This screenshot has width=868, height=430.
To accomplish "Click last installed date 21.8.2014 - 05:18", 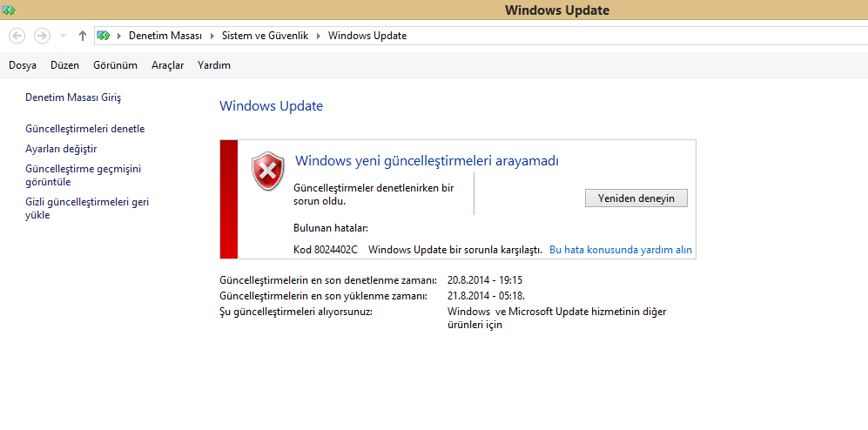I will (x=486, y=296).
